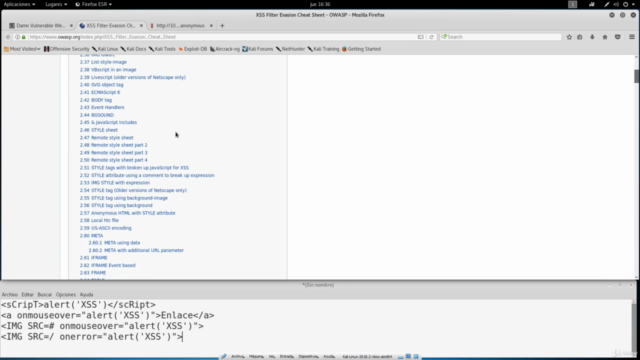Open the Ayuda menu in VirtualBox toolbar
640x360 pixels.
(x=329, y=356)
